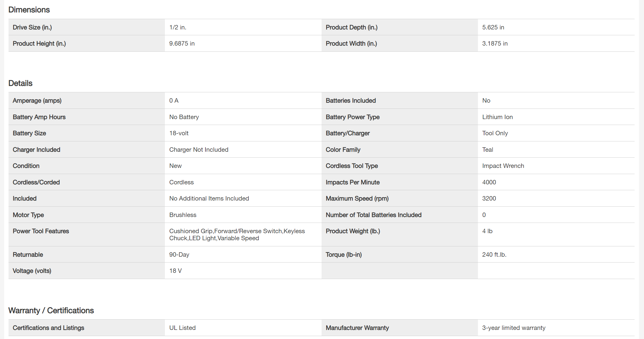Image resolution: width=644 pixels, height=339 pixels.
Task: Select the Product Width (in.) label
Action: coord(351,44)
